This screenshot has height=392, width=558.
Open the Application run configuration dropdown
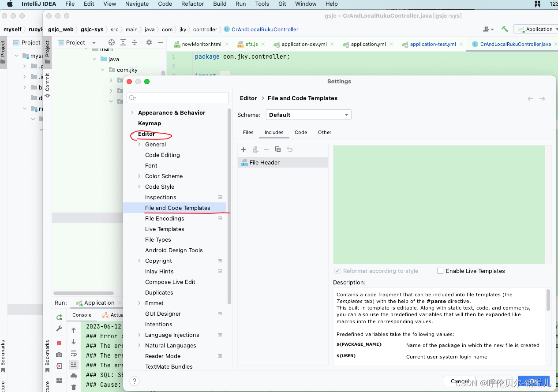tap(536, 29)
